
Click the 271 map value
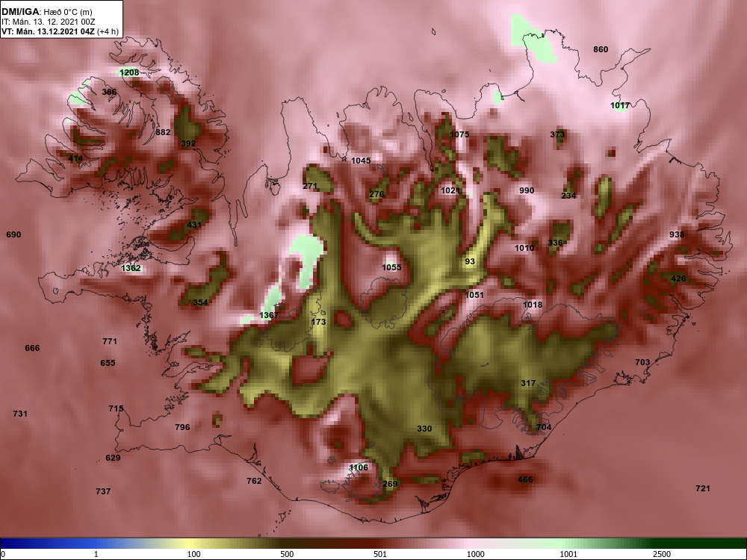(x=310, y=186)
